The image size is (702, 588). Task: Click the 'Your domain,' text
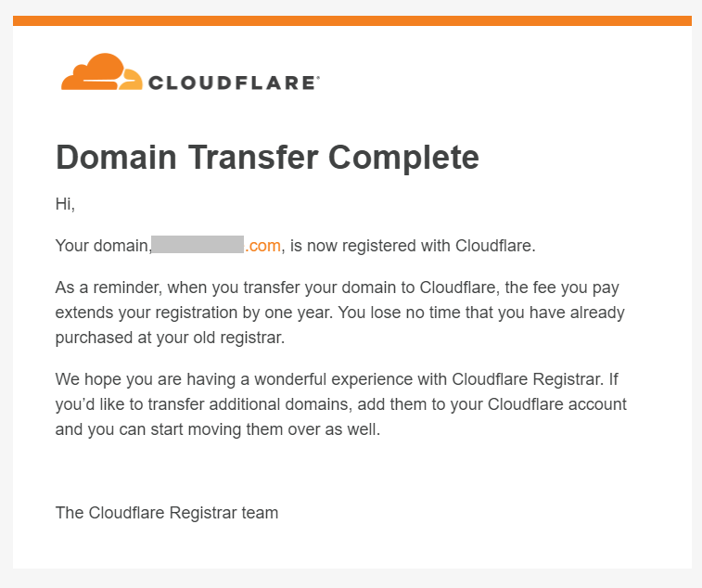pos(103,246)
